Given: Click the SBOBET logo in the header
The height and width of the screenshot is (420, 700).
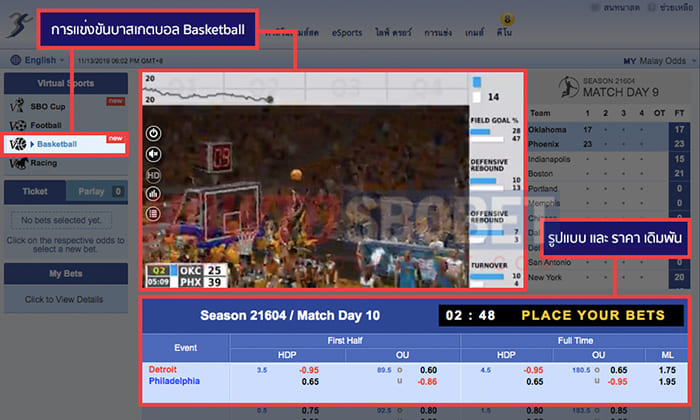Looking at the screenshot, I should (19, 25).
